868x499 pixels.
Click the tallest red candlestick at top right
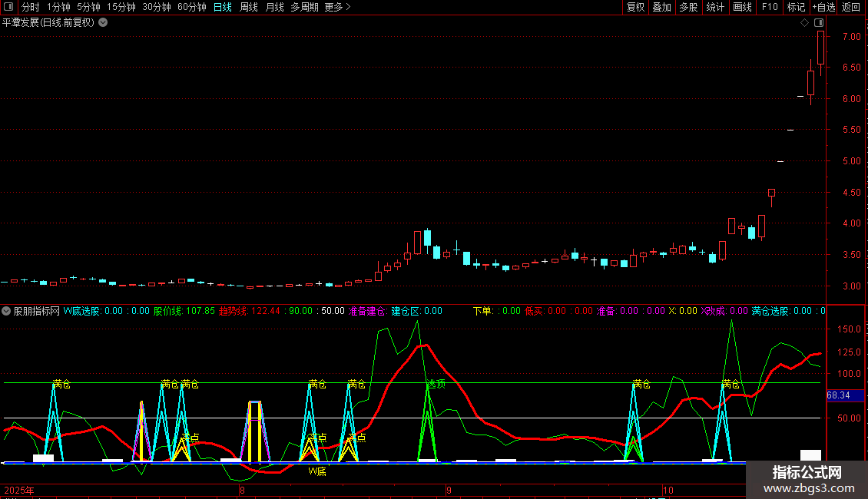coord(820,48)
